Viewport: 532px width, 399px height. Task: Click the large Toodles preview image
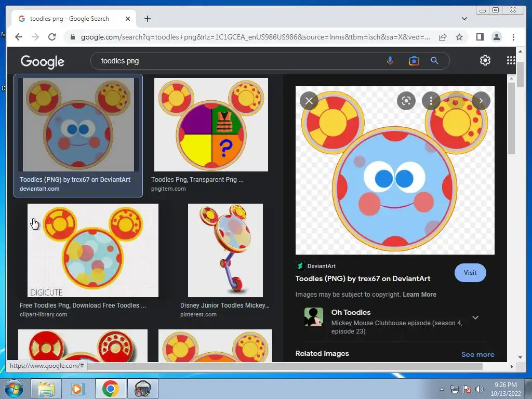pos(395,170)
